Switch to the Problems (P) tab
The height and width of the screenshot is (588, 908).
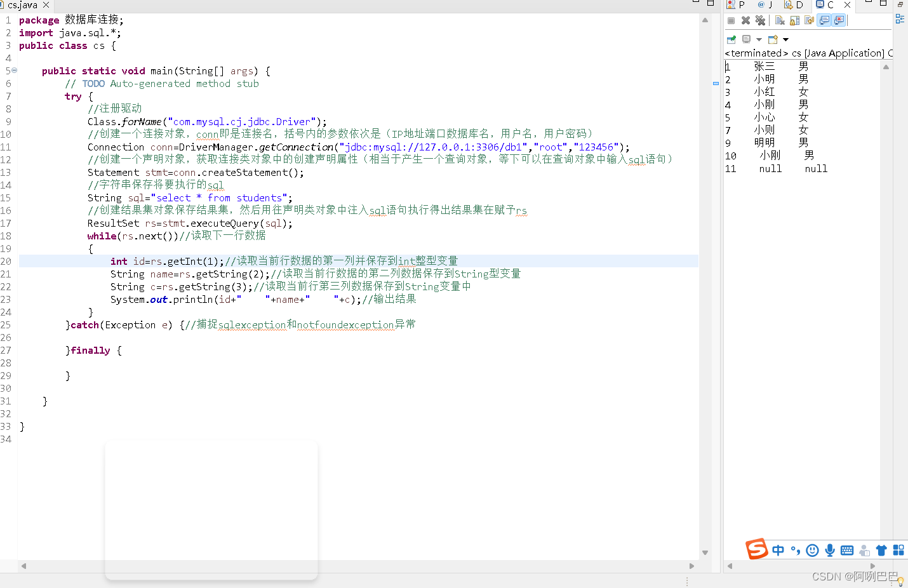click(735, 4)
